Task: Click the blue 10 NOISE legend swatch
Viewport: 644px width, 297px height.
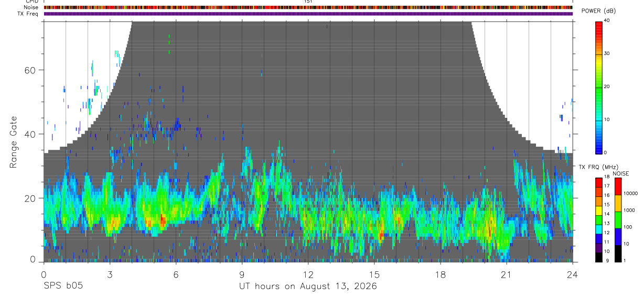Action: 618,236
